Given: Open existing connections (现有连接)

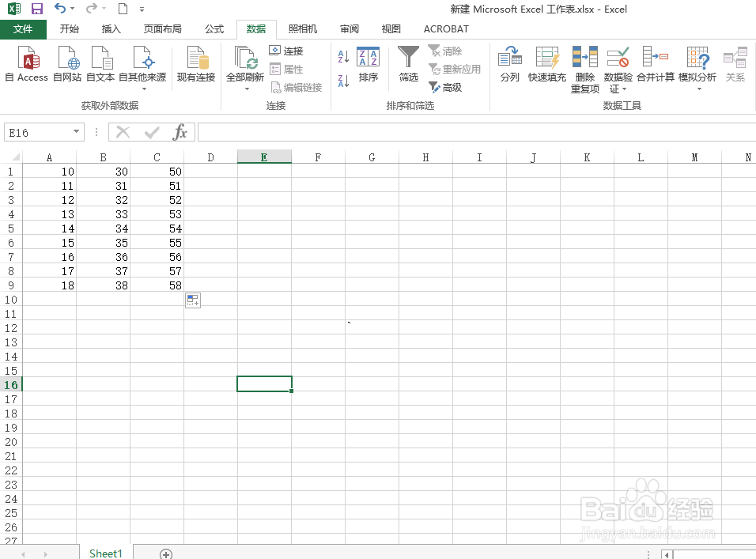Looking at the screenshot, I should 196,64.
